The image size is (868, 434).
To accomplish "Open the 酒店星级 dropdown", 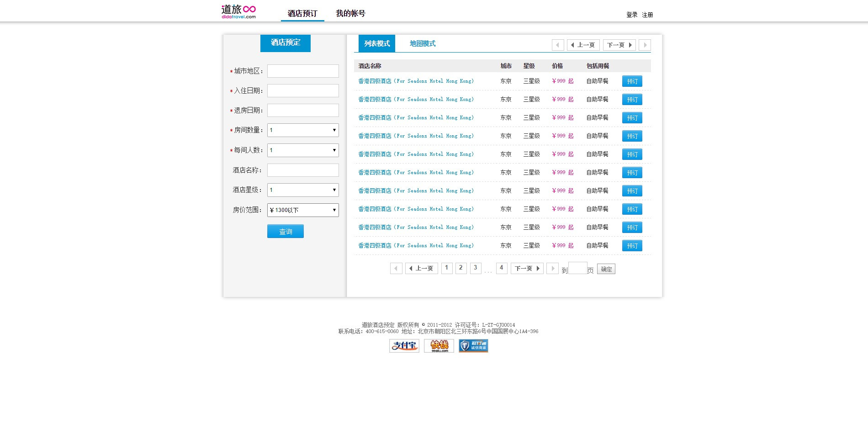I will pos(303,190).
